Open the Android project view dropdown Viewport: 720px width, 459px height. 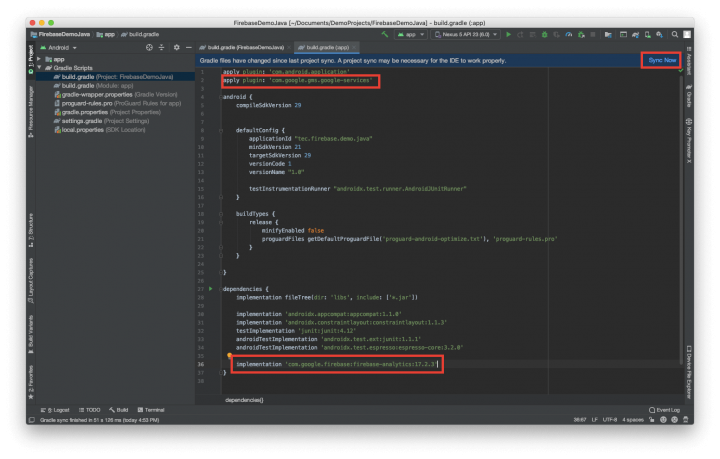point(61,47)
